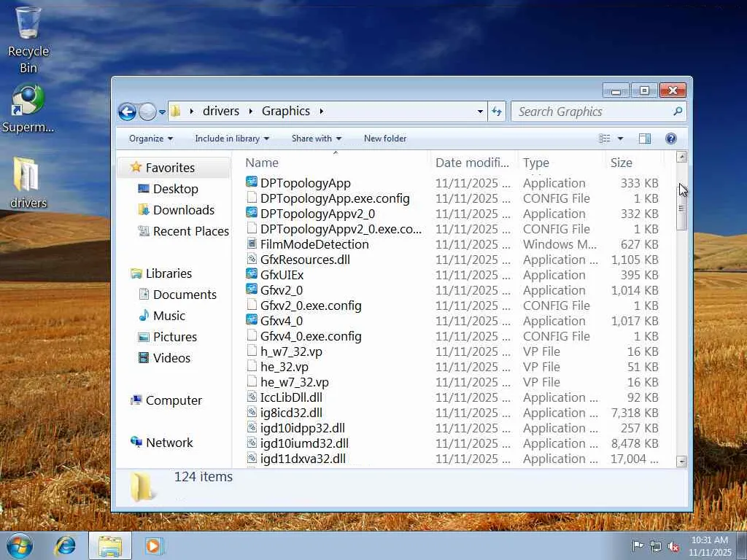Select Libraries in navigation pane
The height and width of the screenshot is (560, 747).
[169, 273]
